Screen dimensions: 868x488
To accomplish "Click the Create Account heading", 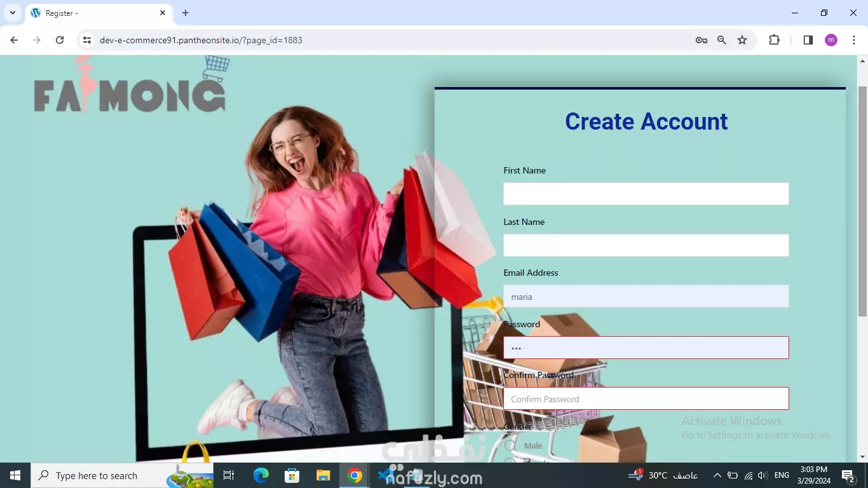I will point(646,121).
